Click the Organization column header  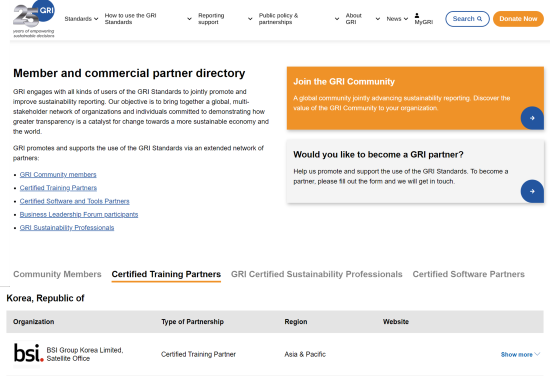pyautogui.click(x=34, y=322)
